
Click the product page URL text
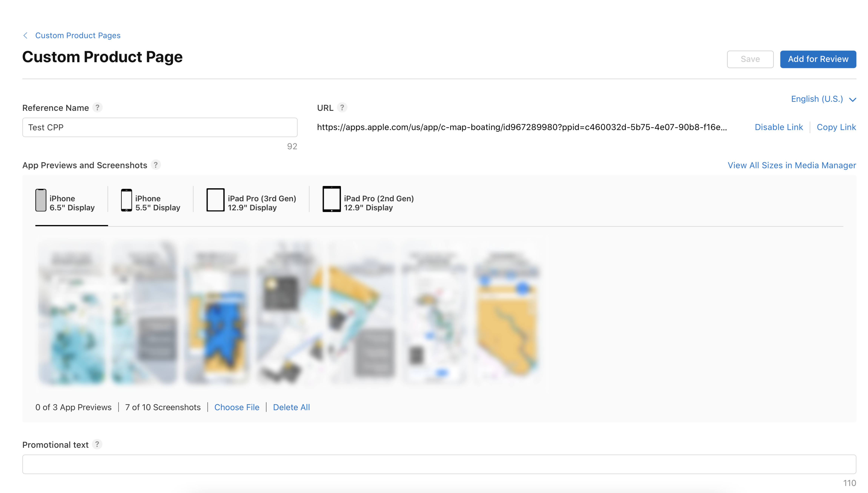[522, 127]
